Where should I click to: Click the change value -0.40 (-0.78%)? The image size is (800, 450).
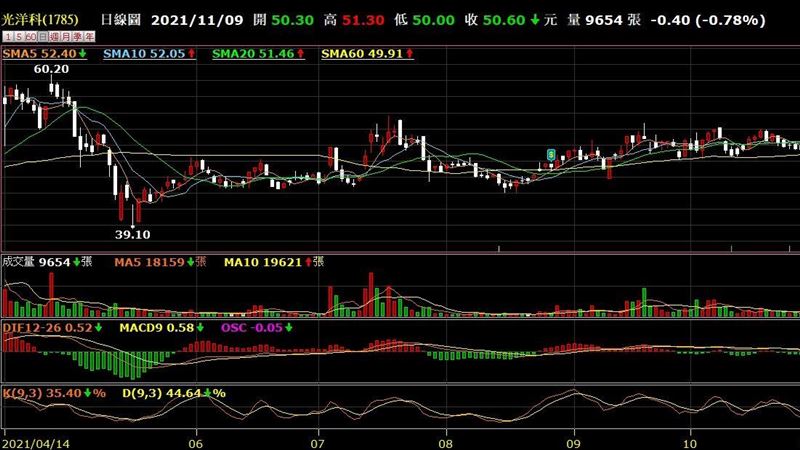coord(708,20)
